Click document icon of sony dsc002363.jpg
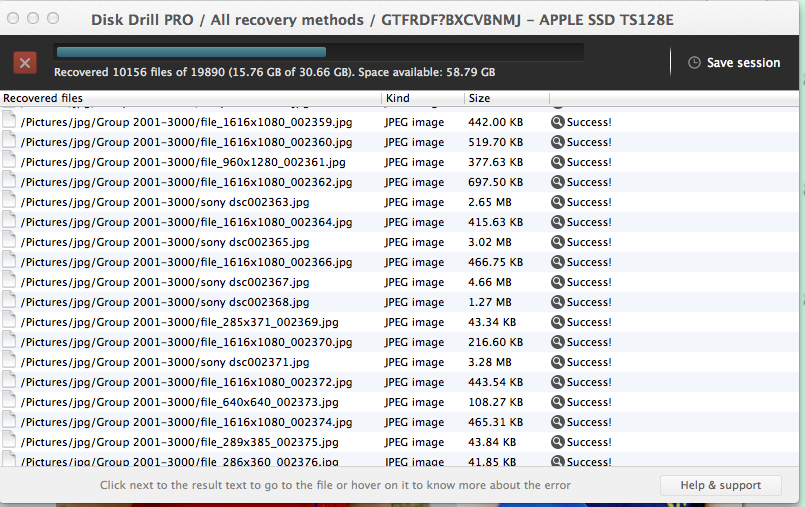This screenshot has width=805, height=507. [x=9, y=200]
